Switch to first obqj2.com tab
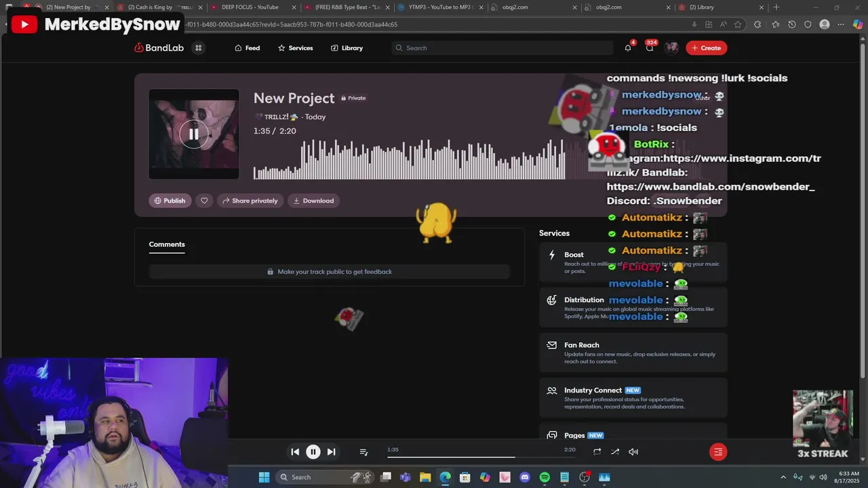This screenshot has height=488, width=868. [534, 7]
